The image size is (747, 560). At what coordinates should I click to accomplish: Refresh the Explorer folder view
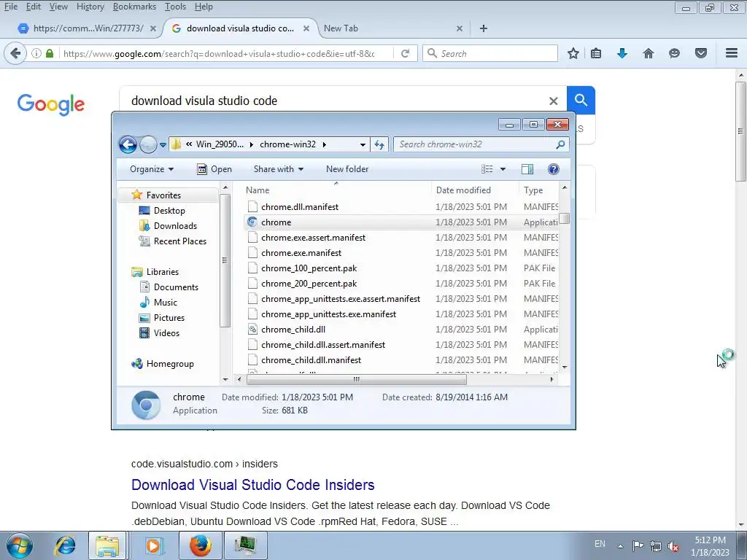(x=379, y=144)
